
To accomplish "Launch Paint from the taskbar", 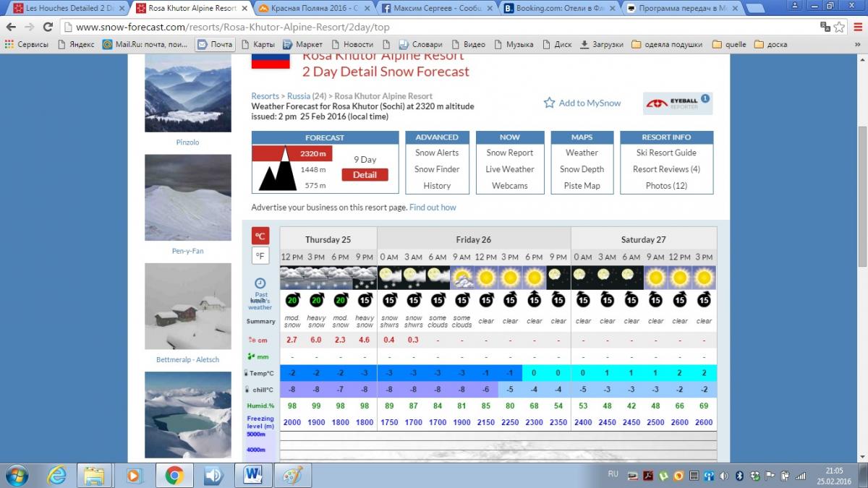I will point(293,475).
